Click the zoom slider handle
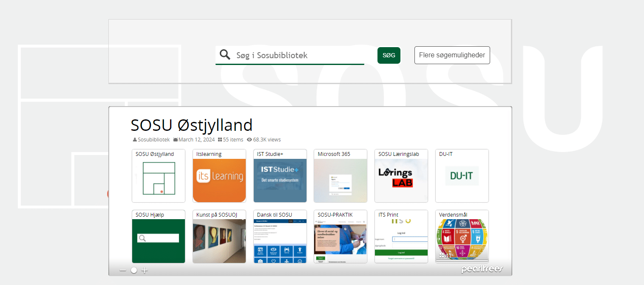Image resolution: width=644 pixels, height=285 pixels. click(x=134, y=270)
